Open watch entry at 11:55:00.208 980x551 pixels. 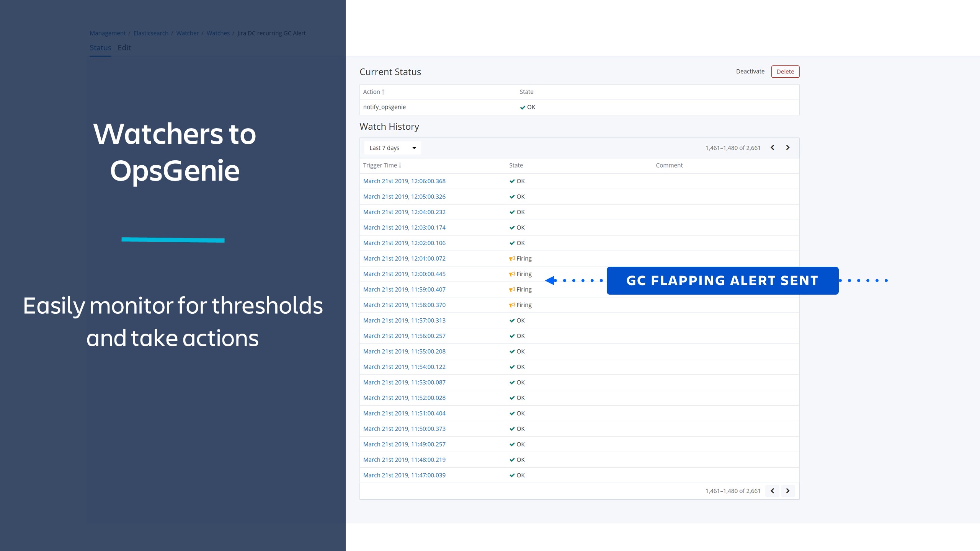(x=404, y=352)
